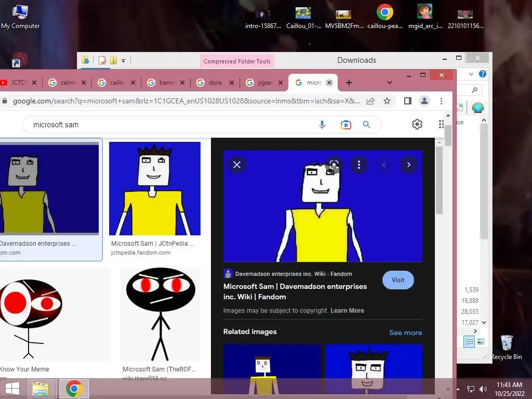This screenshot has height=399, width=532.
Task: Open Chrome profile avatar
Action: click(424, 101)
